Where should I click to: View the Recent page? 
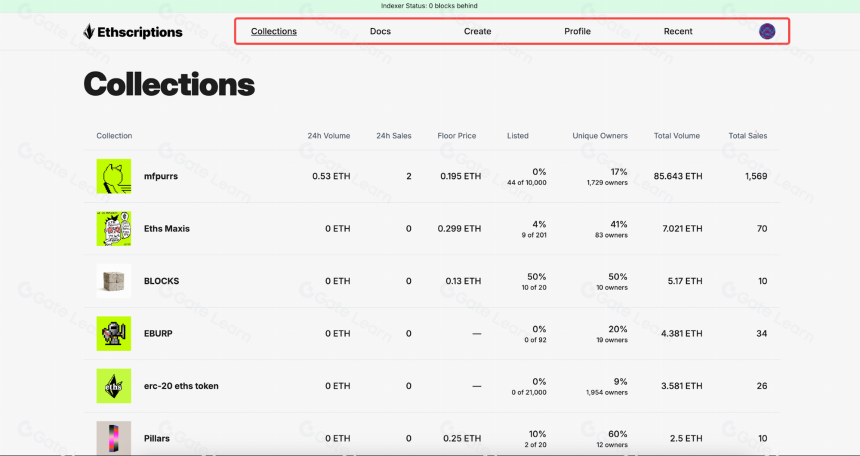pyautogui.click(x=678, y=31)
